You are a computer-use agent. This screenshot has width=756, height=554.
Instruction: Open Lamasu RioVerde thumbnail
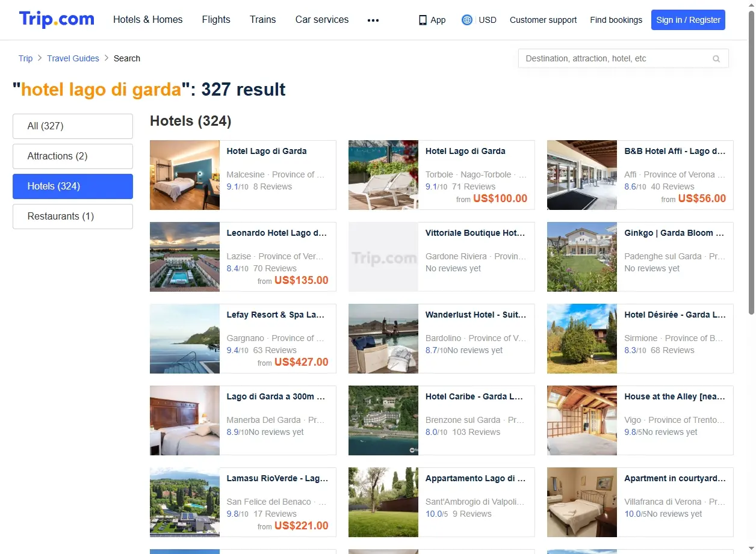tap(185, 502)
